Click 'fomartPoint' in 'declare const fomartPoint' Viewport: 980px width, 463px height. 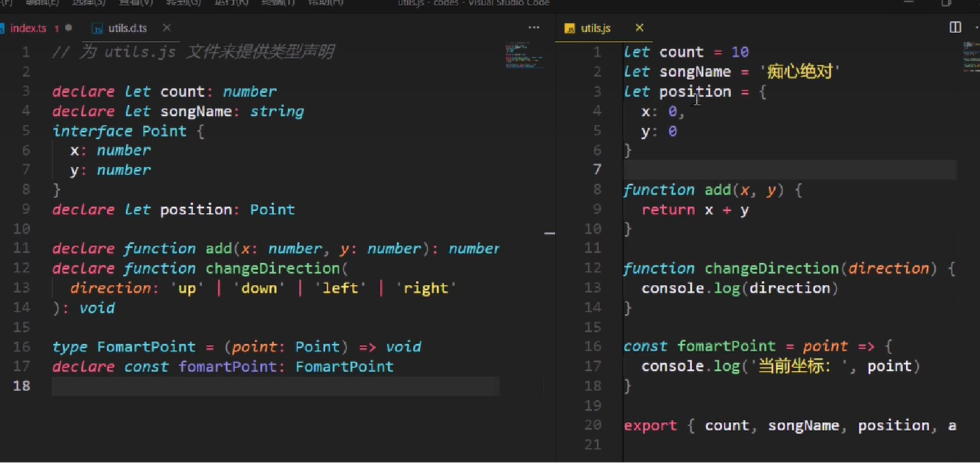pos(228,367)
